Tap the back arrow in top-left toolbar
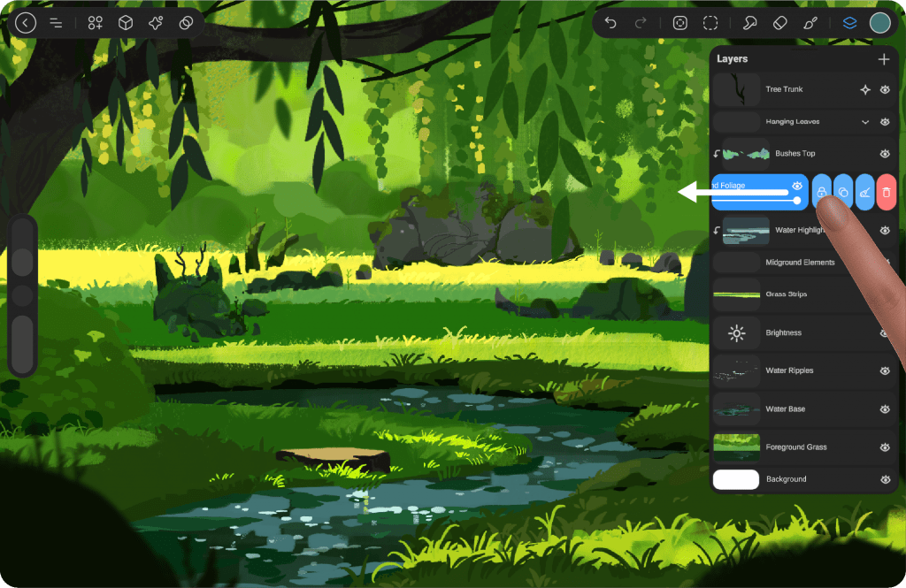The image size is (906, 588). 26,24
